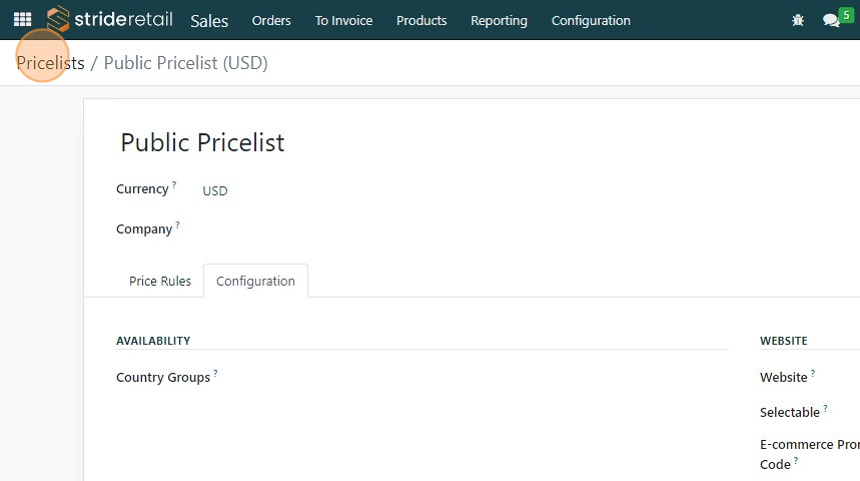
Task: Click the USD currency field
Action: coord(215,190)
